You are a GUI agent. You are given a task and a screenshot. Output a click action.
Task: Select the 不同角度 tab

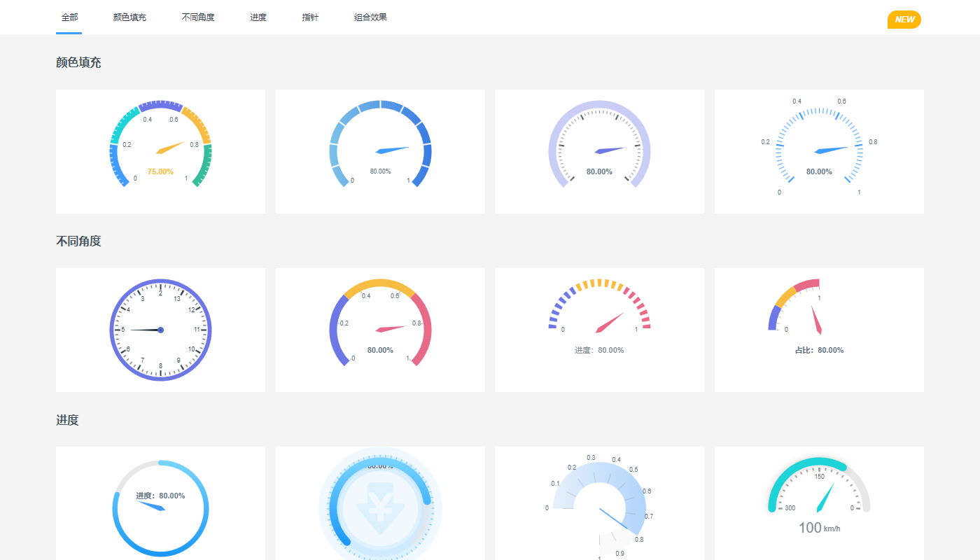tap(197, 17)
